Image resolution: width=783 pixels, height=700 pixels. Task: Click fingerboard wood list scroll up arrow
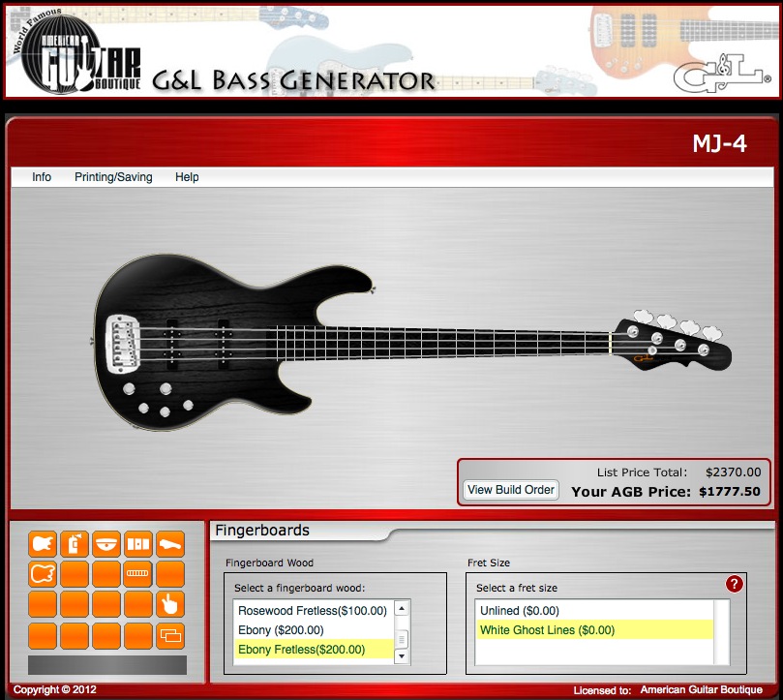[402, 608]
